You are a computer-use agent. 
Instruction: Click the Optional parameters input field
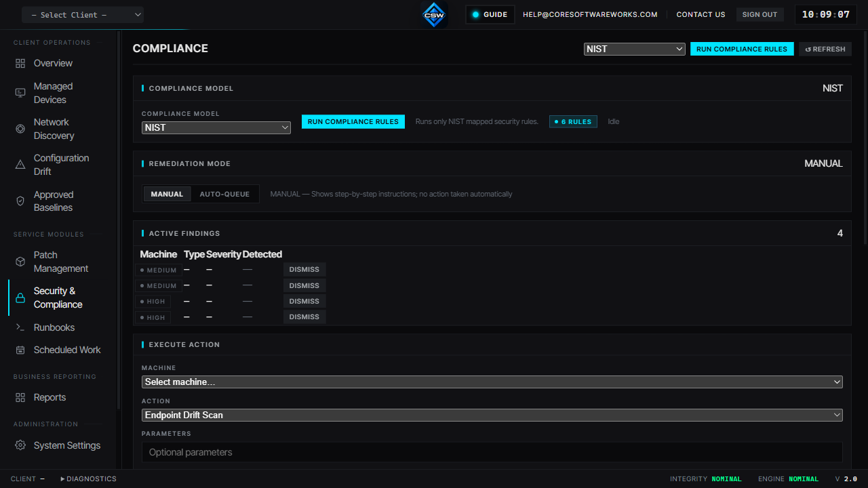pyautogui.click(x=492, y=452)
